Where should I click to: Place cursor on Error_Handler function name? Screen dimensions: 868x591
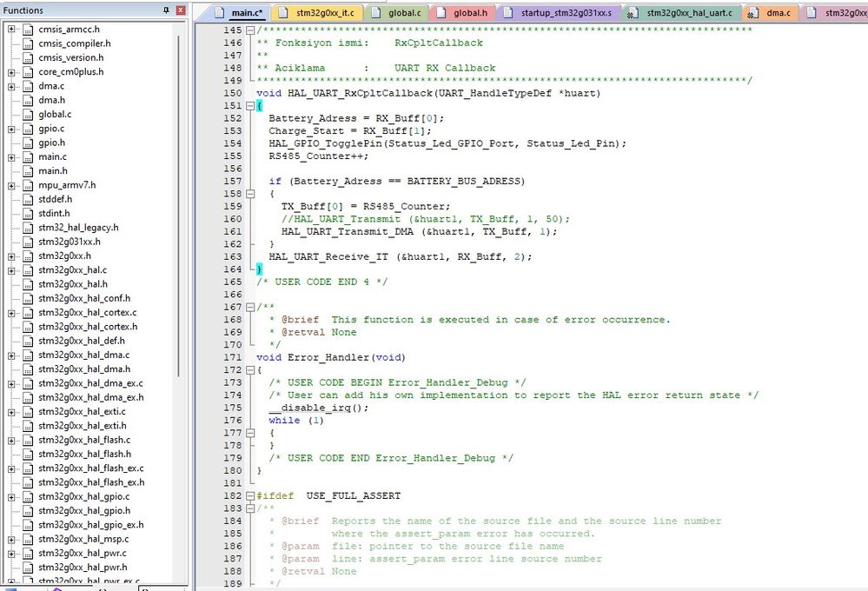pos(328,358)
